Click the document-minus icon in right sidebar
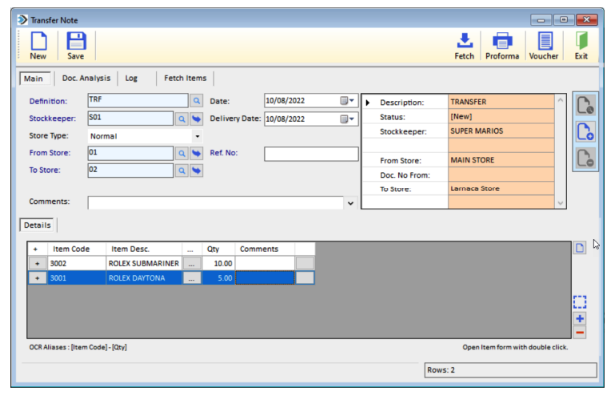The height and width of the screenshot is (399, 613). pyautogui.click(x=585, y=158)
